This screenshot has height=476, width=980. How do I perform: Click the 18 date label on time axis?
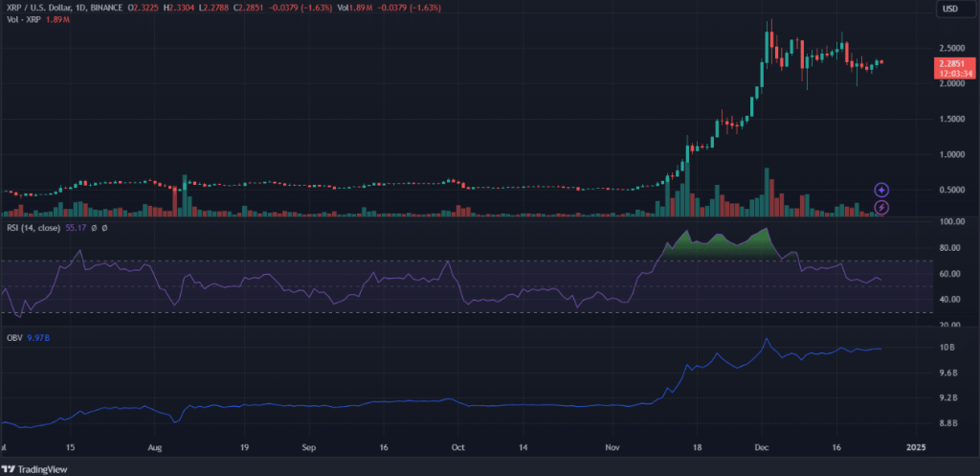[697, 448]
